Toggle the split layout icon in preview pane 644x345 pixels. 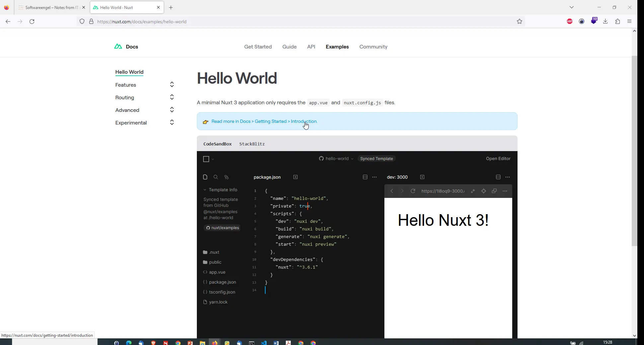(498, 177)
